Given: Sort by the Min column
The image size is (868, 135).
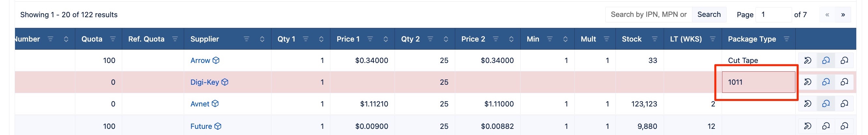Looking at the screenshot, I should point(565,39).
